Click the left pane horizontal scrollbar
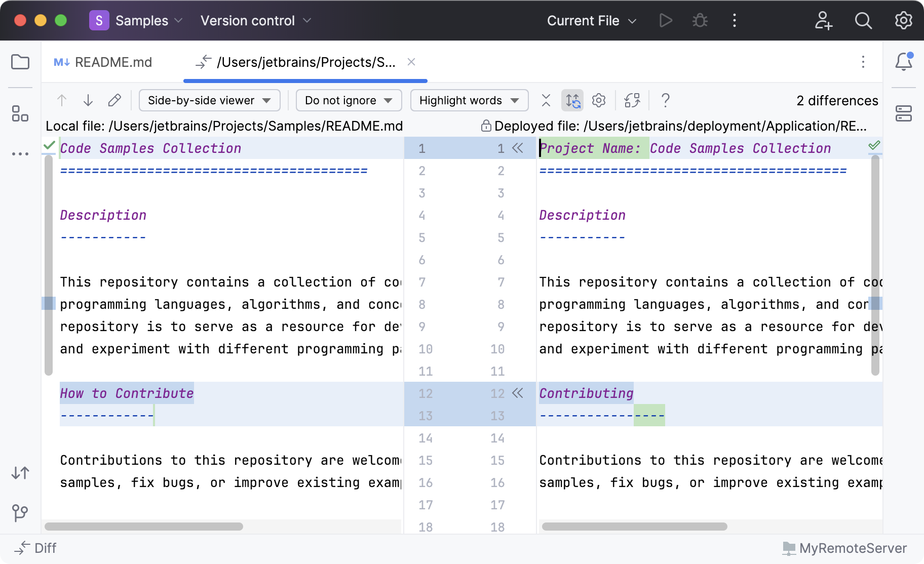This screenshot has width=924, height=564. click(144, 527)
